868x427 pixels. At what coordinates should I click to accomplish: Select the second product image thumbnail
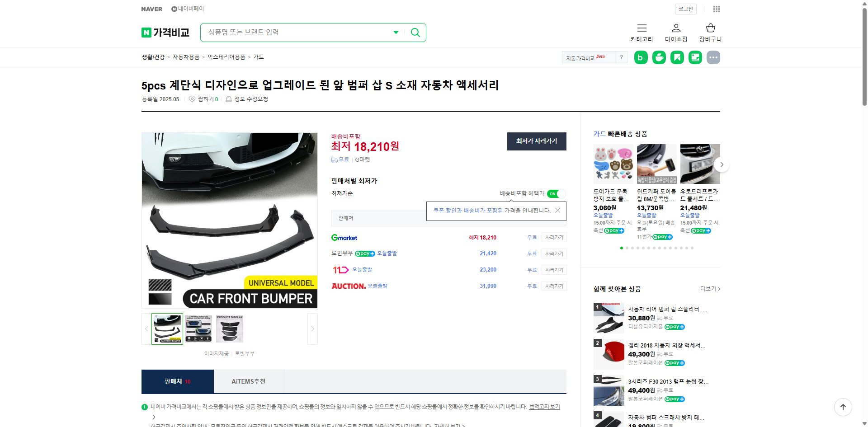tap(198, 328)
